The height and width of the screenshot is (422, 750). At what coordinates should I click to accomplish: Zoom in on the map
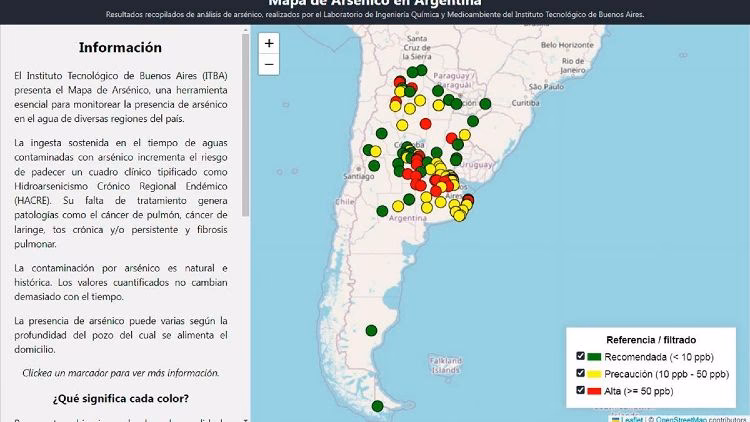pyautogui.click(x=269, y=44)
